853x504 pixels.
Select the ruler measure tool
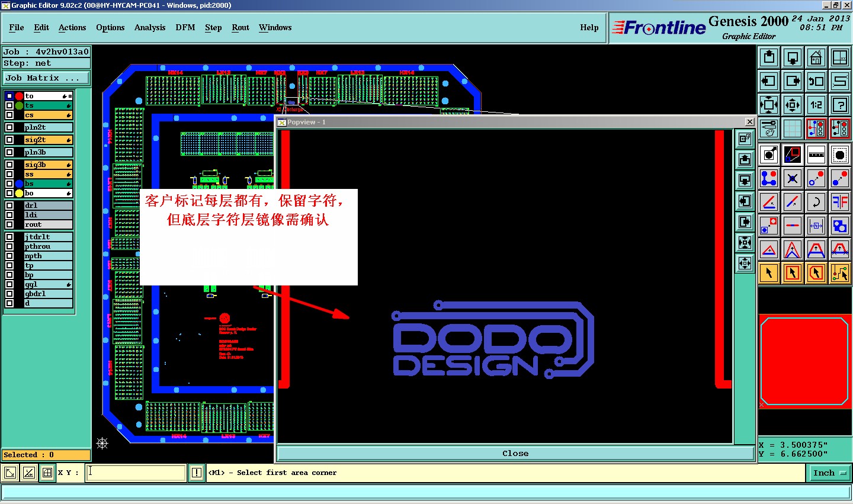pyautogui.click(x=816, y=155)
